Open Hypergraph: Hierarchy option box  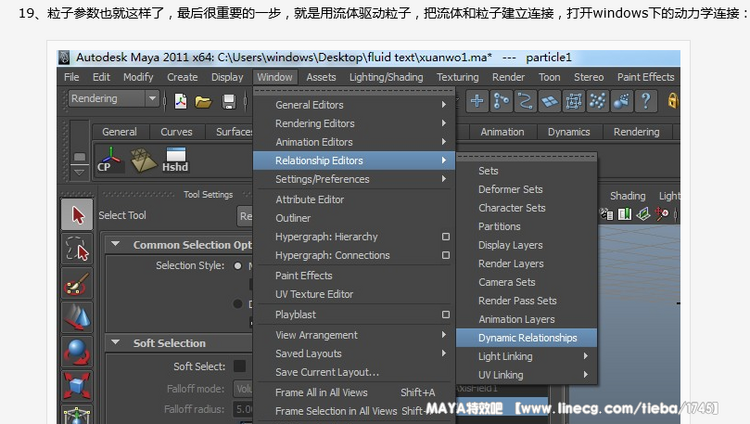coord(446,236)
